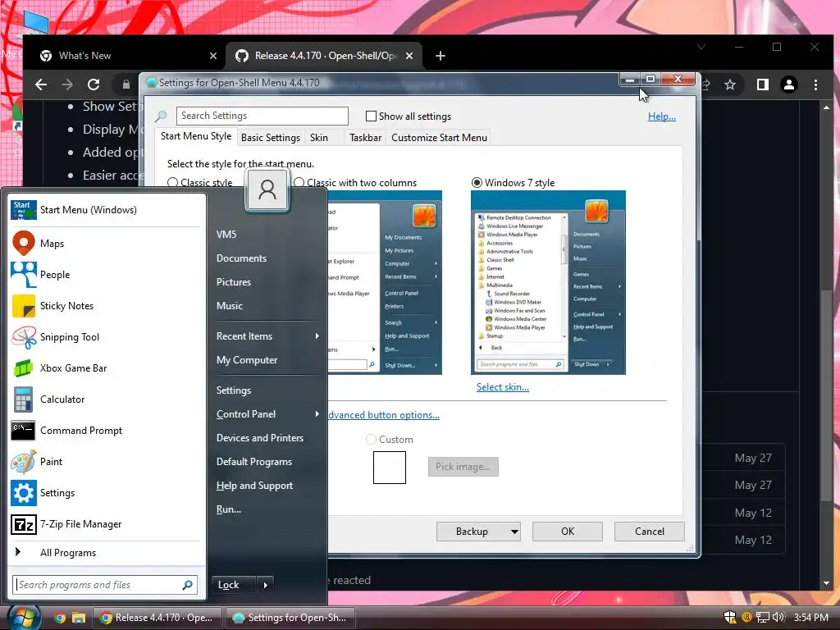Select Windows 7 style radio button

477,183
